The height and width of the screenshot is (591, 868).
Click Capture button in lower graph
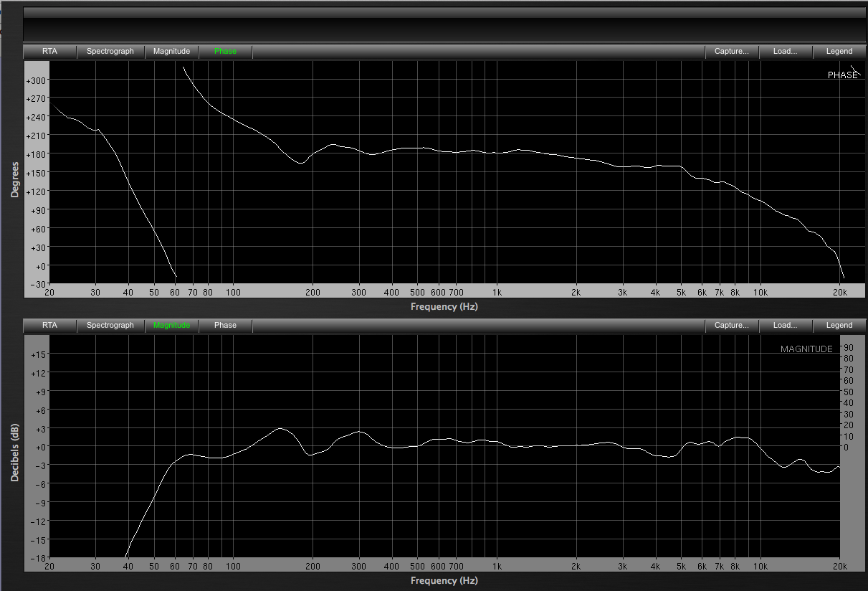click(x=732, y=326)
